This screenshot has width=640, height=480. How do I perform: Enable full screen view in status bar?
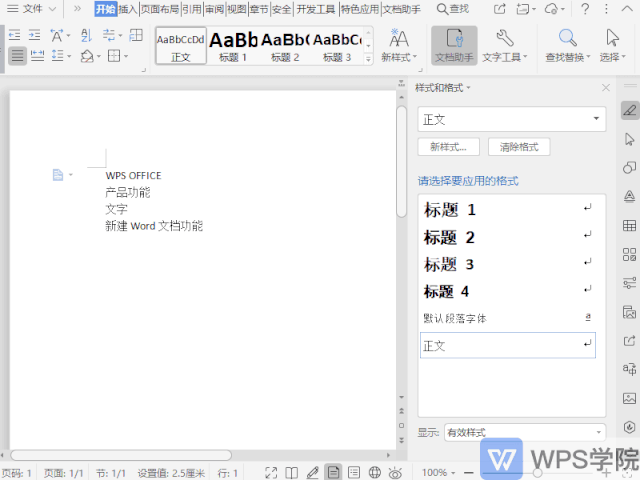coord(271,472)
